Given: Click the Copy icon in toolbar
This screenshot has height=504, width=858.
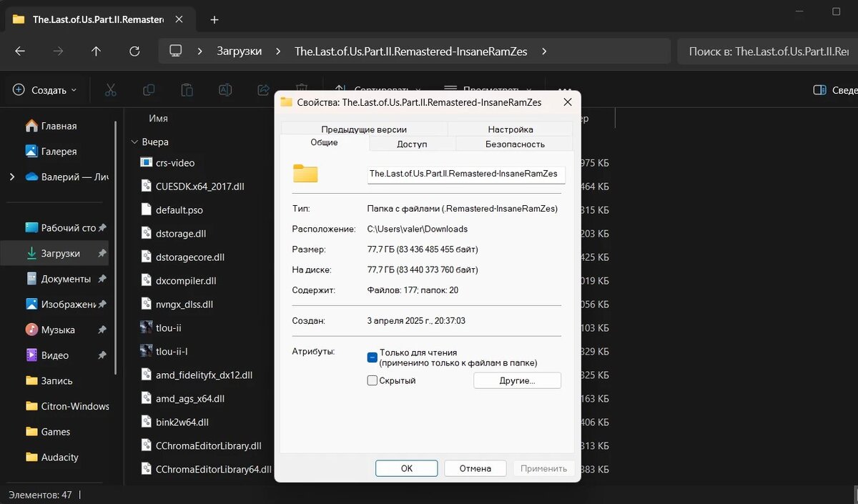Looking at the screenshot, I should pos(149,90).
